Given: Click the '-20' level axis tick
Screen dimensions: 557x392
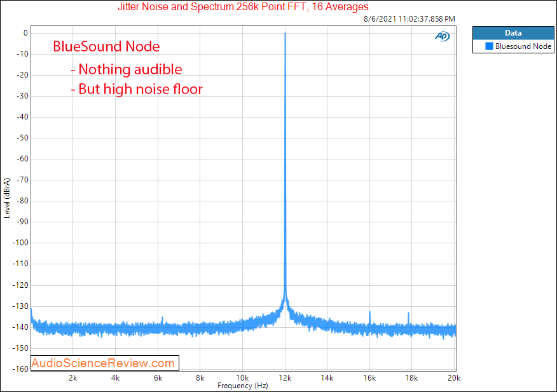Looking at the screenshot, I should coord(22,75).
